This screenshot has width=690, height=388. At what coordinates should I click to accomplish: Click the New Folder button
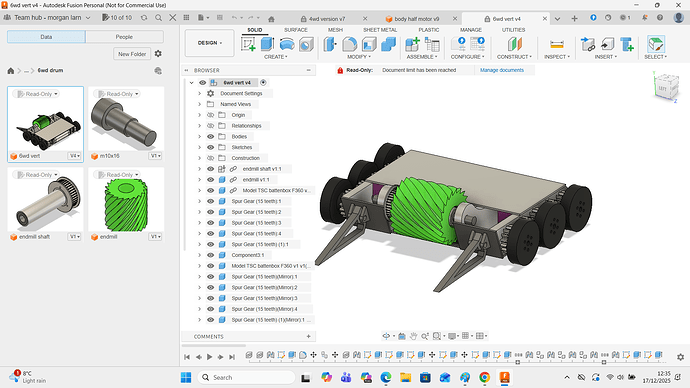tap(132, 54)
